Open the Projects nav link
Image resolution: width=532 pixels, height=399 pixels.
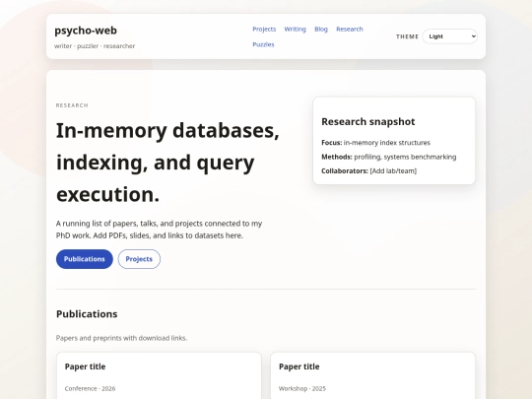pos(264,30)
